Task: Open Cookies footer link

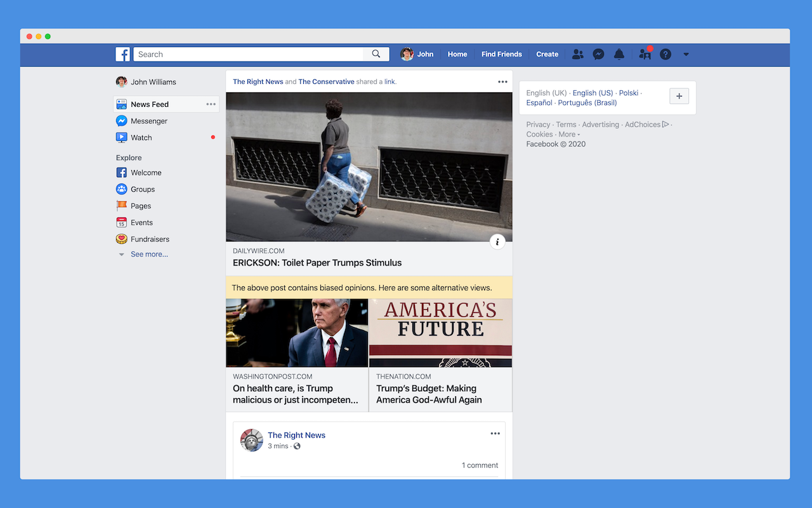Action: [x=539, y=135]
